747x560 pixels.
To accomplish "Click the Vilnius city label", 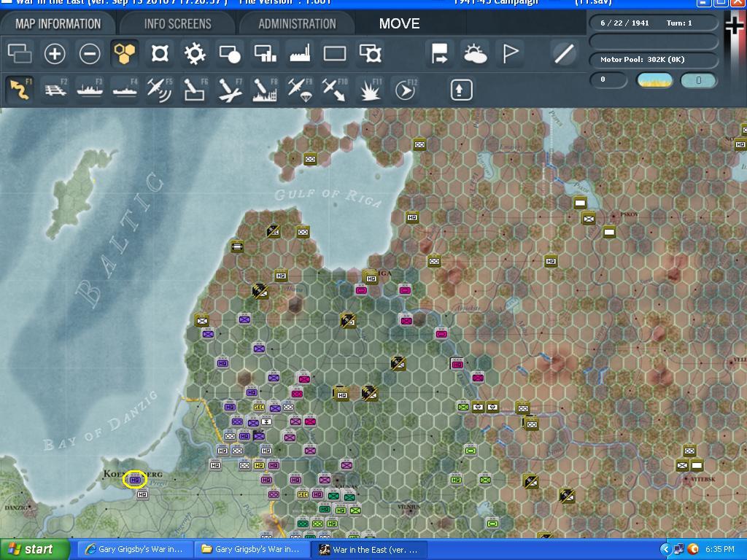I will pyautogui.click(x=409, y=507).
